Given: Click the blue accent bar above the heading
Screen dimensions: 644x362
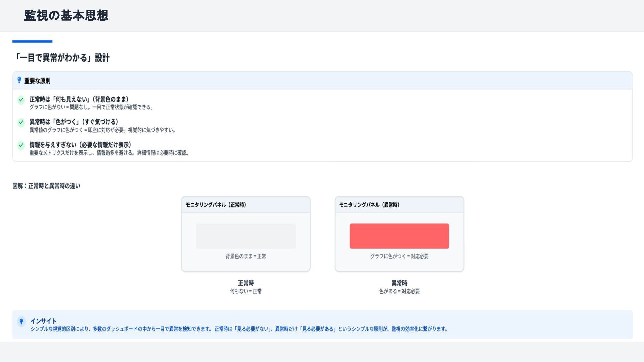Looking at the screenshot, I should point(32,41).
